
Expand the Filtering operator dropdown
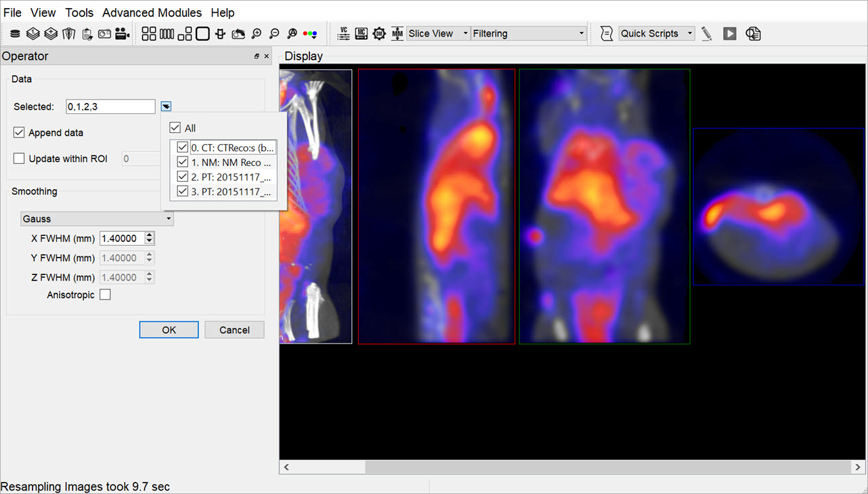point(528,34)
